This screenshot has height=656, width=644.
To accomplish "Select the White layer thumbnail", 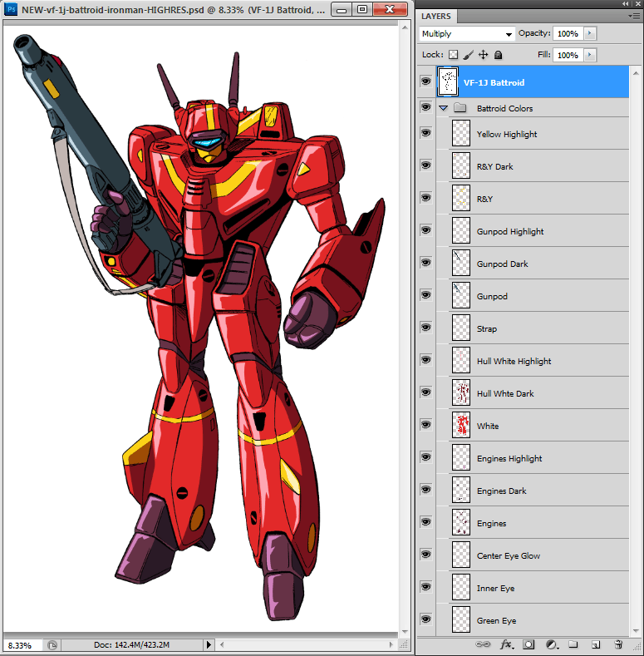I will [x=461, y=425].
